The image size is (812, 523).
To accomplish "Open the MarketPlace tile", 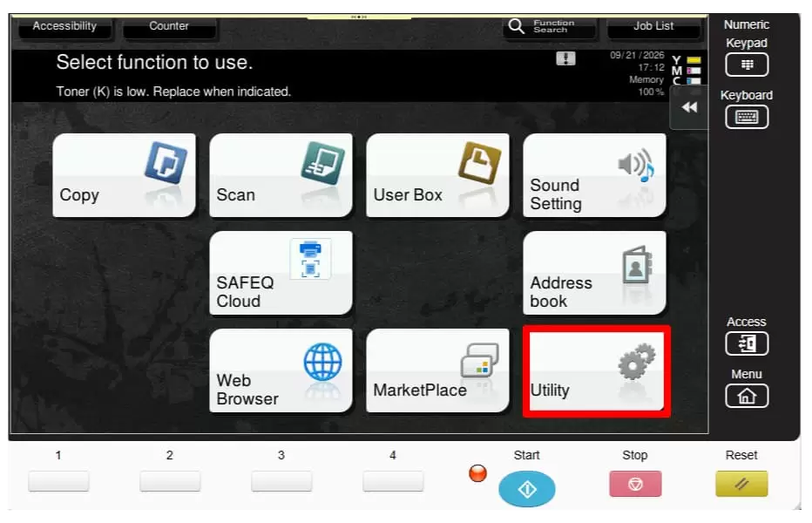I will click(437, 370).
